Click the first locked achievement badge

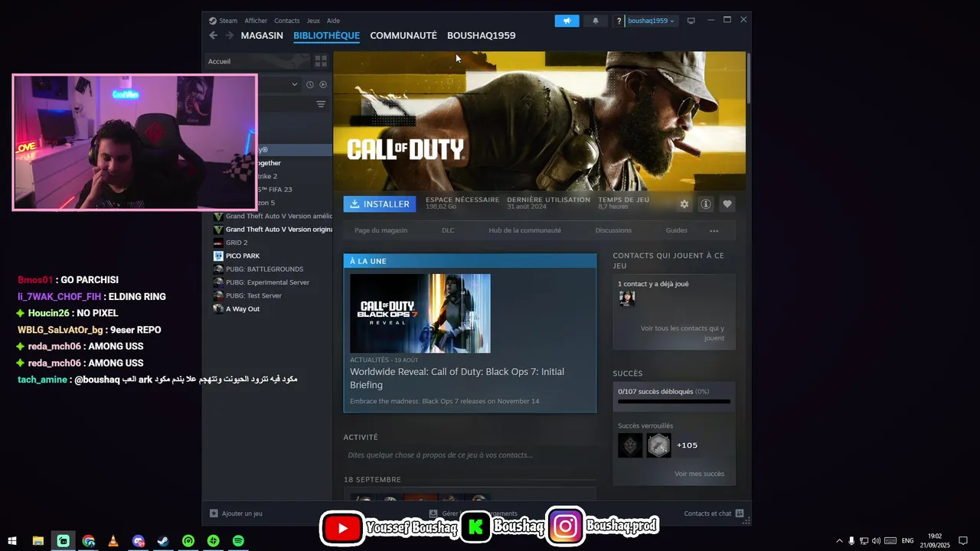(x=630, y=445)
